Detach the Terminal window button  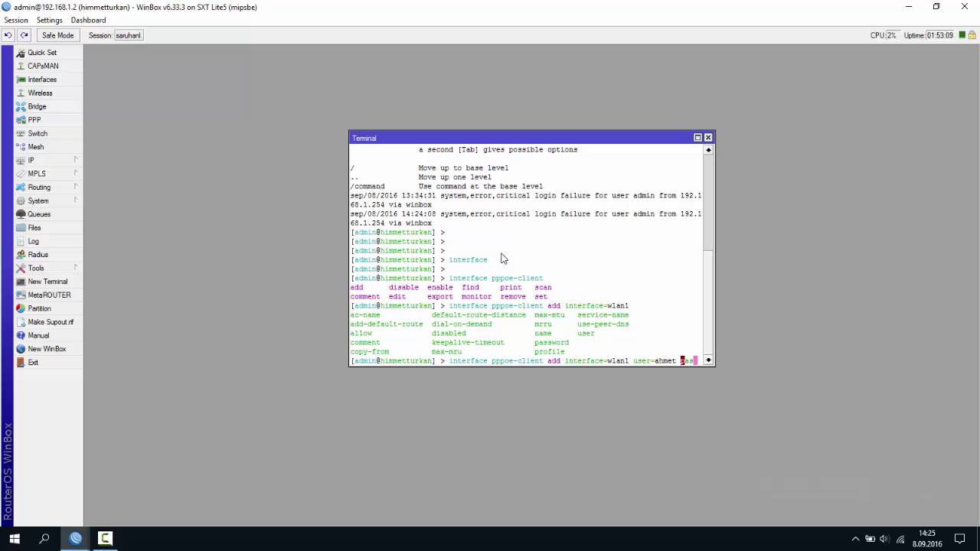tap(697, 138)
